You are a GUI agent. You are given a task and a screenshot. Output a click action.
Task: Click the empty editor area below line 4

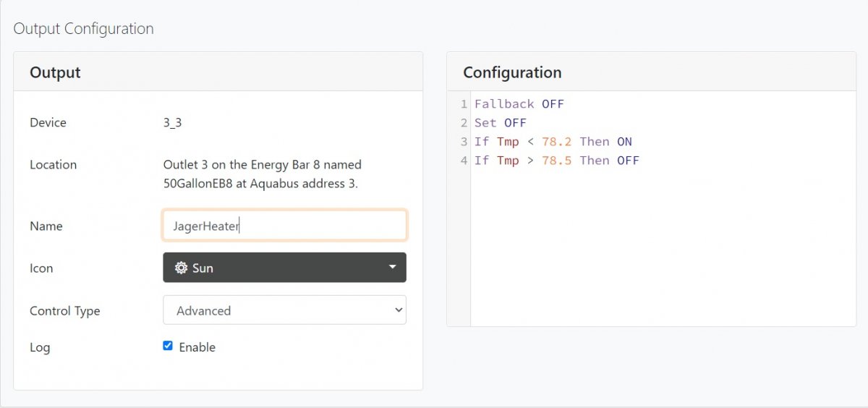point(662,246)
